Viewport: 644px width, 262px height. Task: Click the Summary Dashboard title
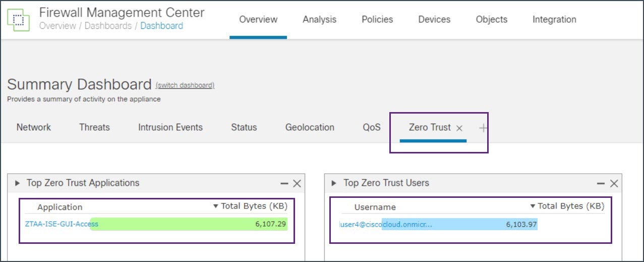click(x=79, y=84)
